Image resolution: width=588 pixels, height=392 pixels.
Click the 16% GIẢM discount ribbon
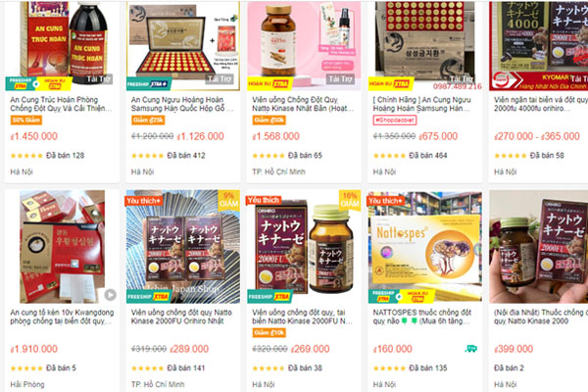tap(350, 200)
